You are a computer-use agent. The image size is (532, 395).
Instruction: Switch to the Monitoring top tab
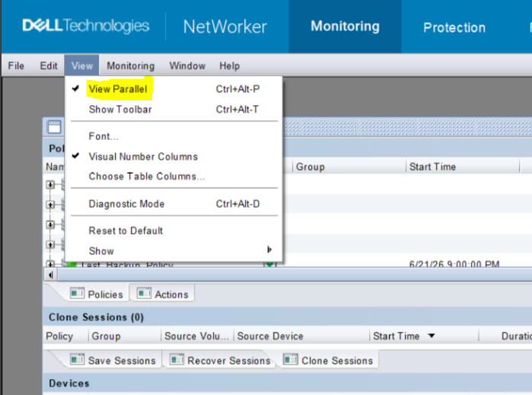(x=345, y=27)
